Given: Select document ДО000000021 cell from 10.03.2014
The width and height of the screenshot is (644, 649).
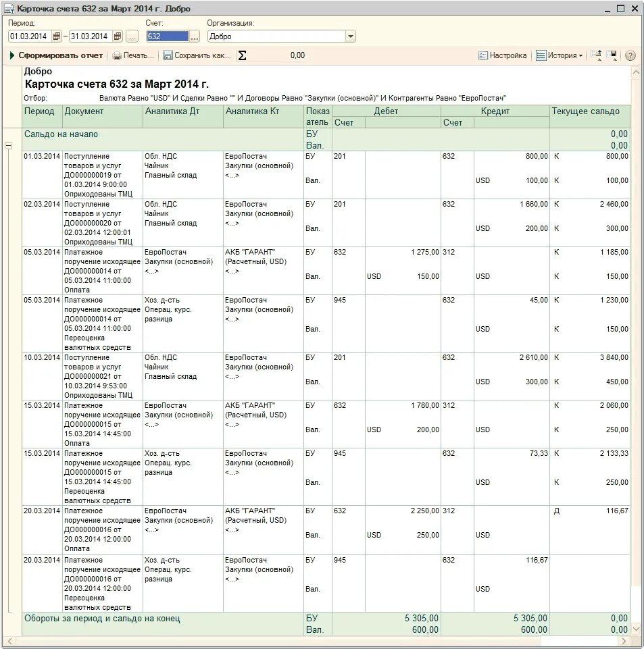Looking at the screenshot, I should click(102, 376).
